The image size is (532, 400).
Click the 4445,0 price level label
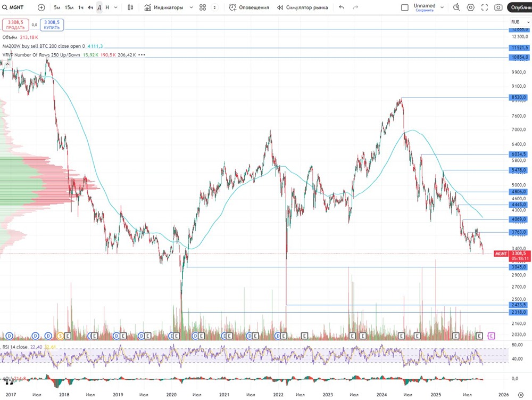pos(519,205)
